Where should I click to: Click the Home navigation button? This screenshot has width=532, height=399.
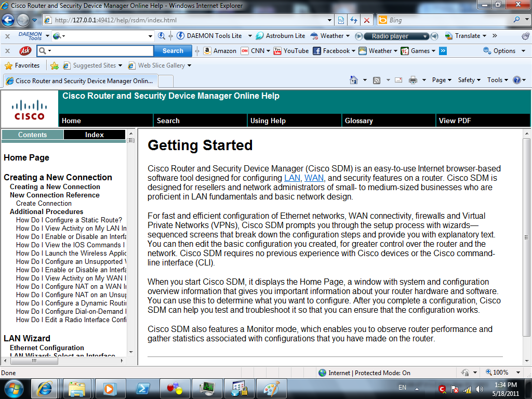coord(106,121)
